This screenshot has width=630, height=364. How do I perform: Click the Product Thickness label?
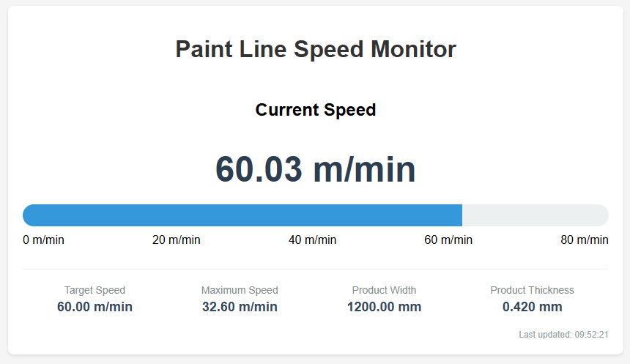click(532, 290)
